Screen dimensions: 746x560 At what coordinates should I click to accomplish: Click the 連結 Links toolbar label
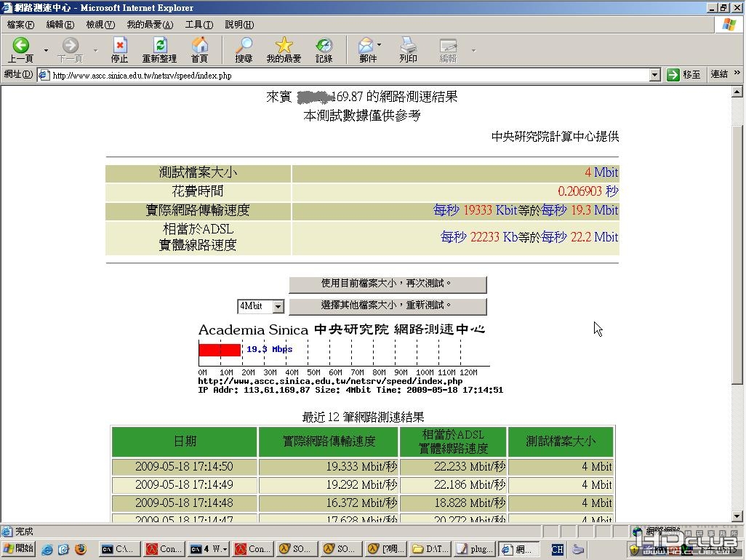pos(719,74)
